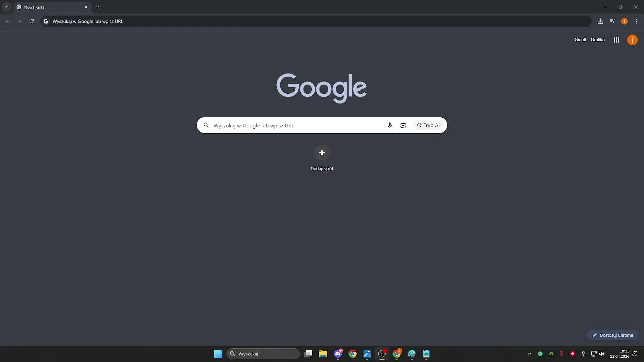
Task: Open the Chrome three-dot menu
Action: tap(636, 21)
